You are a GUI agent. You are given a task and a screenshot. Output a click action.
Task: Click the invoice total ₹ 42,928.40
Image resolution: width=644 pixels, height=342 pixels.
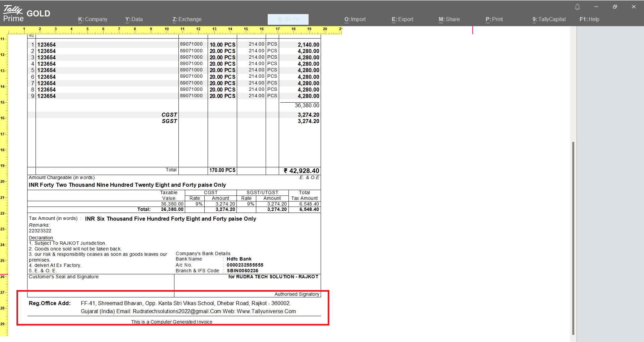[301, 171]
